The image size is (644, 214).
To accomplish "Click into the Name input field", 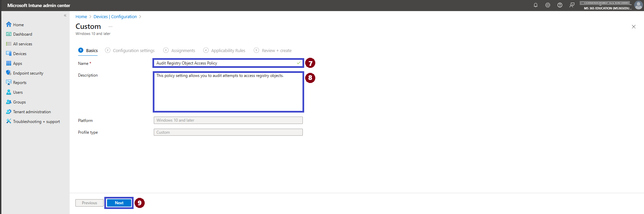I will (228, 63).
